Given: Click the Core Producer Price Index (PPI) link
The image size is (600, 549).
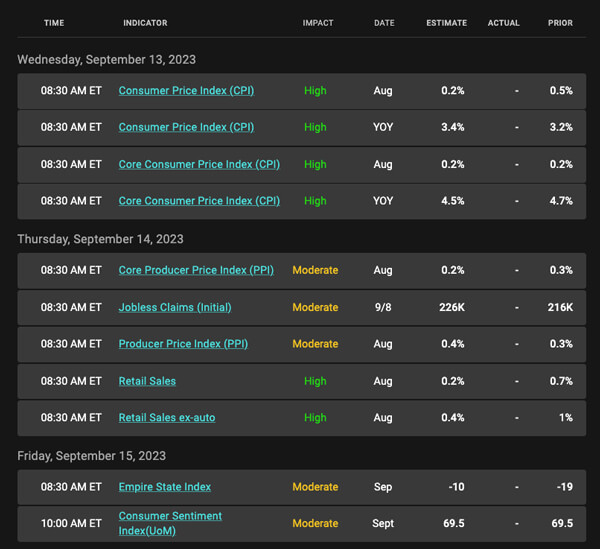Looking at the screenshot, I should tap(196, 270).
